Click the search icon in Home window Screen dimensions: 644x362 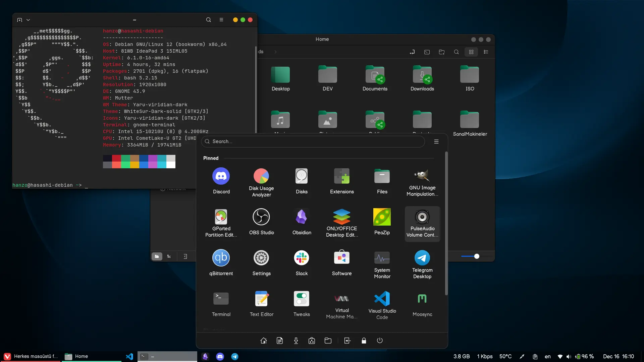(x=457, y=52)
